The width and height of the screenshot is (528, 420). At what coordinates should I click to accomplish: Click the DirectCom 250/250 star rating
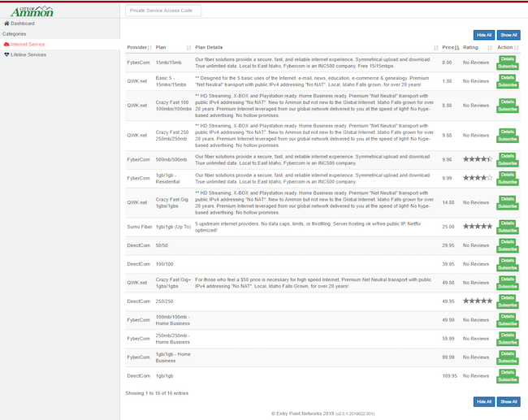(478, 301)
